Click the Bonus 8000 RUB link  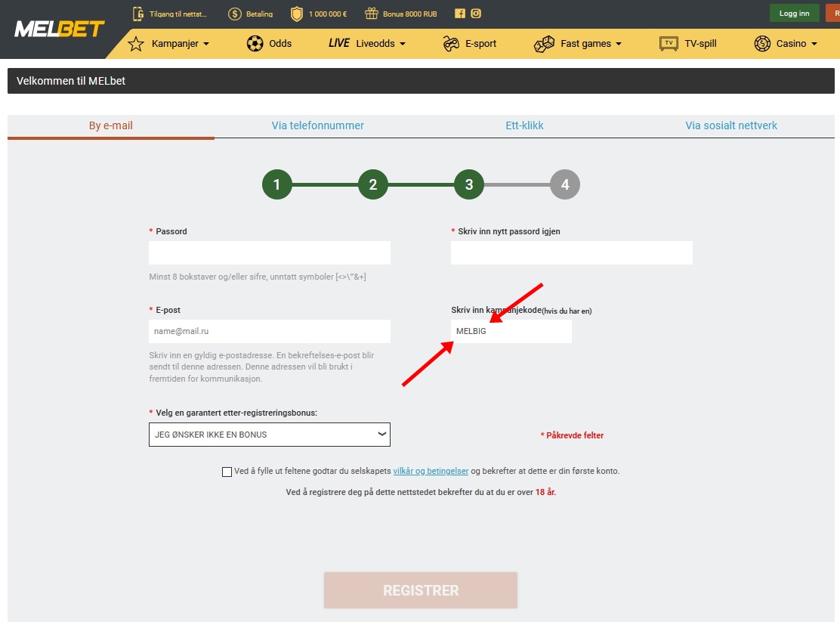click(x=410, y=14)
